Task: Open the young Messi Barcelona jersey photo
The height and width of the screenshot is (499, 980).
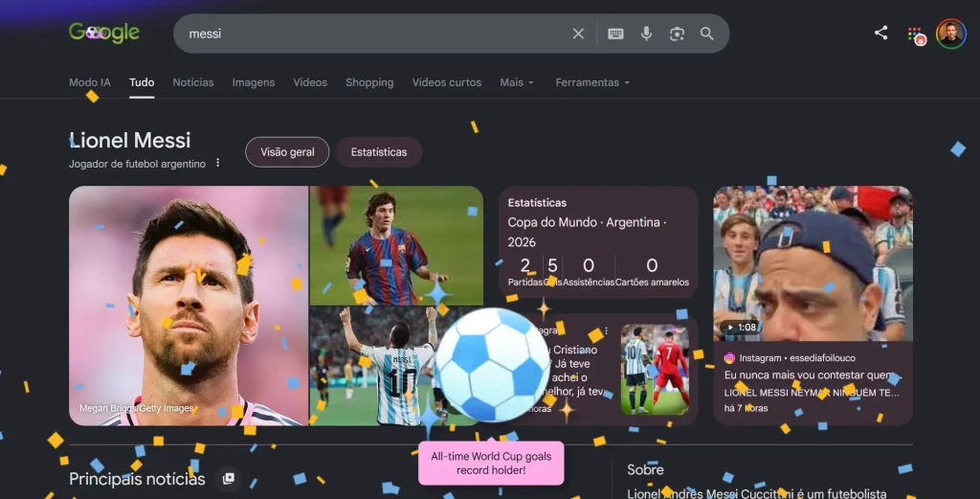Action: click(396, 245)
